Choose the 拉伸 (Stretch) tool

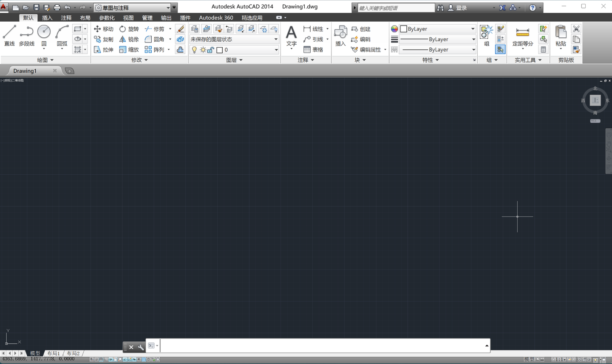point(103,50)
